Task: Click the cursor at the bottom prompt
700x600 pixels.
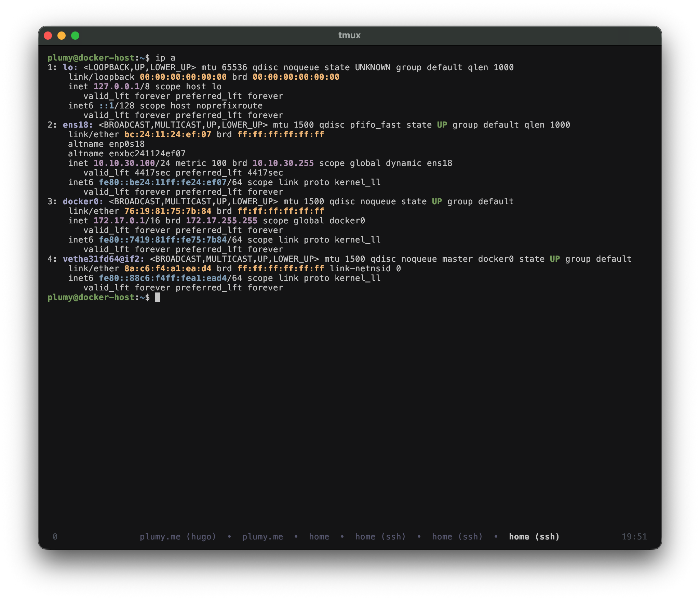Action: [158, 297]
